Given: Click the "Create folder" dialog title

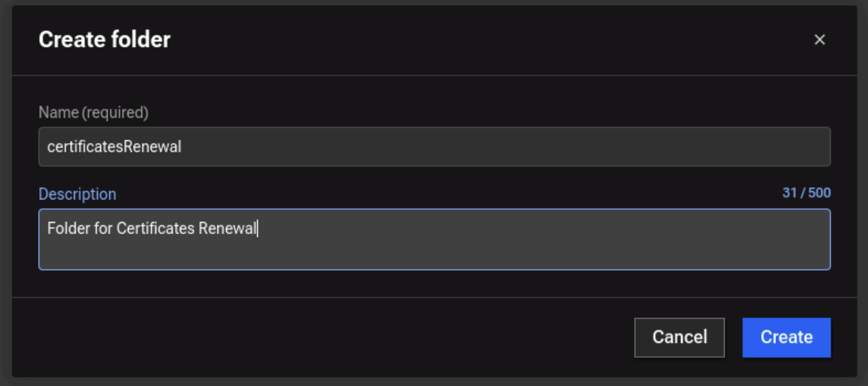Looking at the screenshot, I should (104, 40).
